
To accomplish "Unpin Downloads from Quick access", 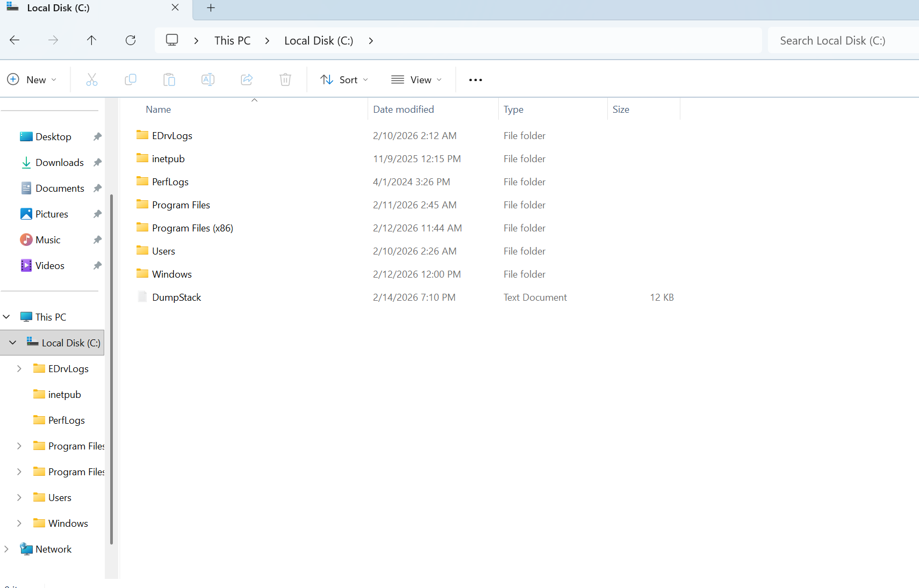I will coord(97,162).
